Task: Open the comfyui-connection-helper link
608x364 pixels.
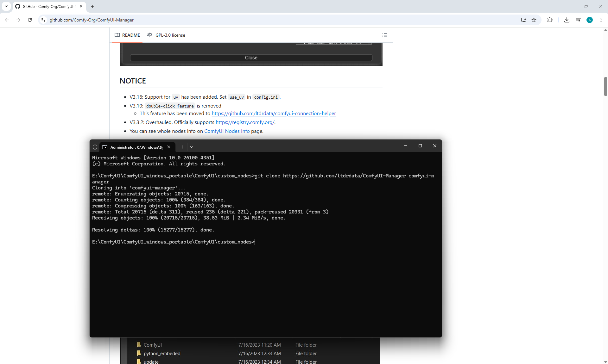Action: [x=274, y=114]
